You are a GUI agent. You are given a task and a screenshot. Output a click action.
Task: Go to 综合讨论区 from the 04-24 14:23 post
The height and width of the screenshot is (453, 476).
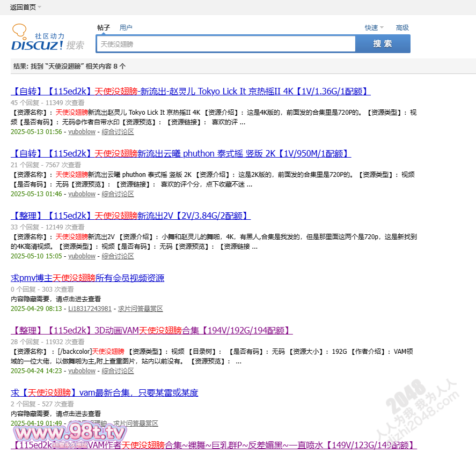click(118, 371)
